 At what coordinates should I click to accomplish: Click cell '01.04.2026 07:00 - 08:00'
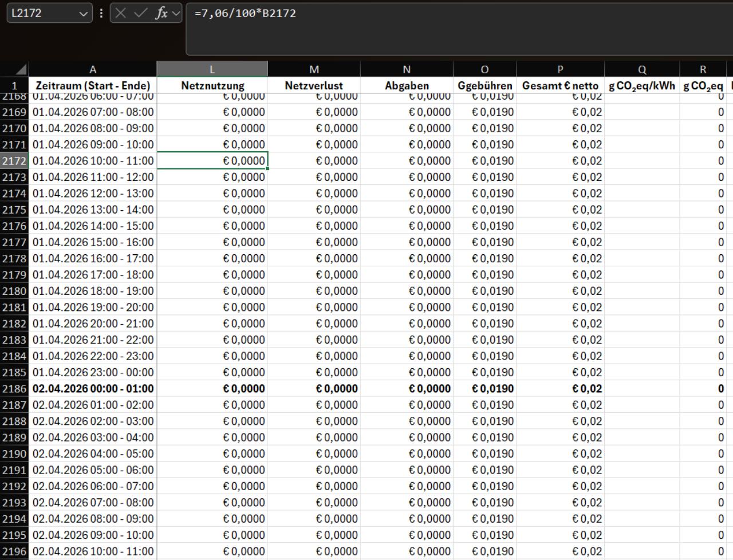(x=93, y=112)
